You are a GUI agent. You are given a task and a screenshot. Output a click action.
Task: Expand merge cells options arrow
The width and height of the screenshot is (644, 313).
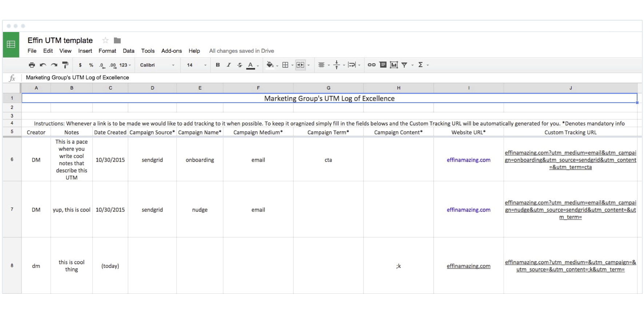coord(309,66)
